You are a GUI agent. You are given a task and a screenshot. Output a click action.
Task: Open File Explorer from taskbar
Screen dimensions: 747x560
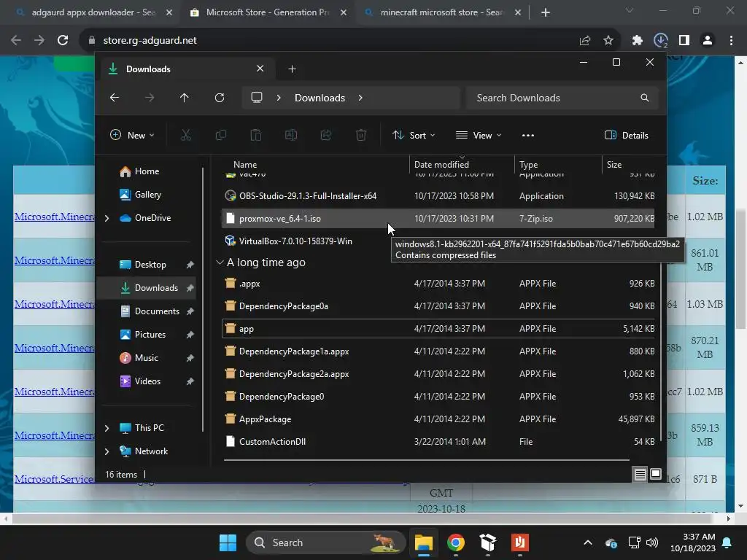(x=424, y=542)
